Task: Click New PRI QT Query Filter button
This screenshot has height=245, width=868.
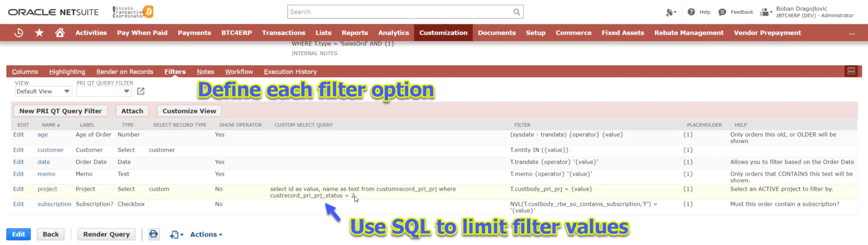Action: [61, 111]
